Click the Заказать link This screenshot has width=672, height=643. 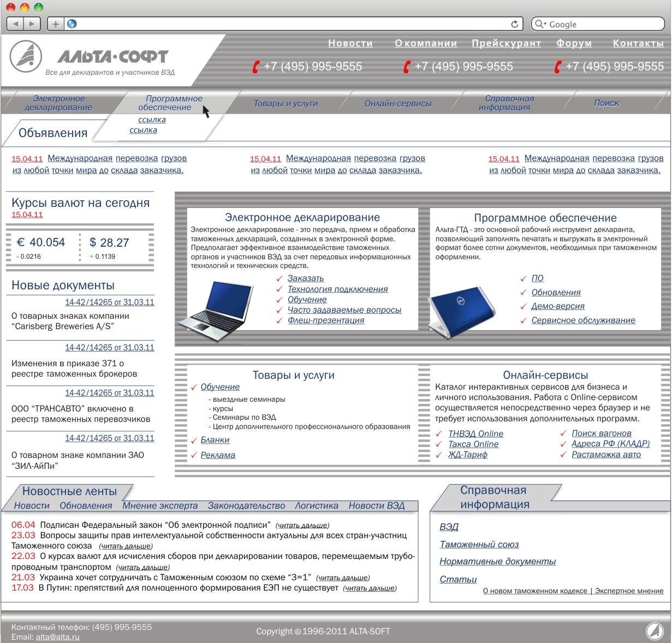click(306, 278)
